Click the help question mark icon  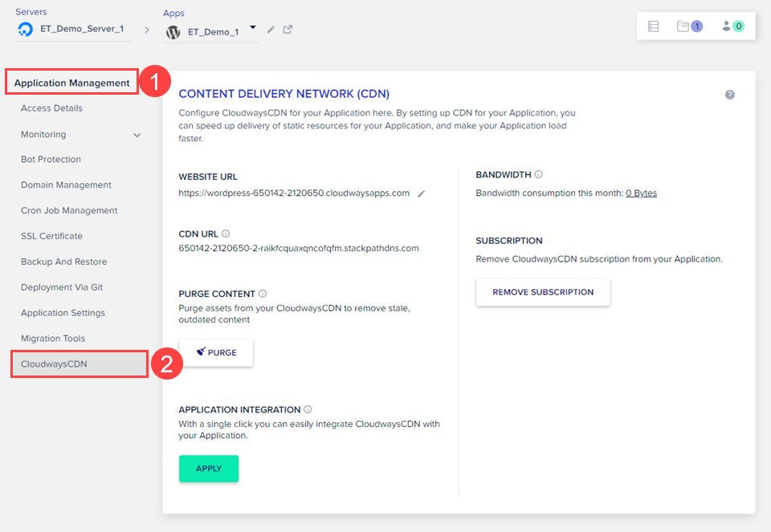tap(729, 95)
